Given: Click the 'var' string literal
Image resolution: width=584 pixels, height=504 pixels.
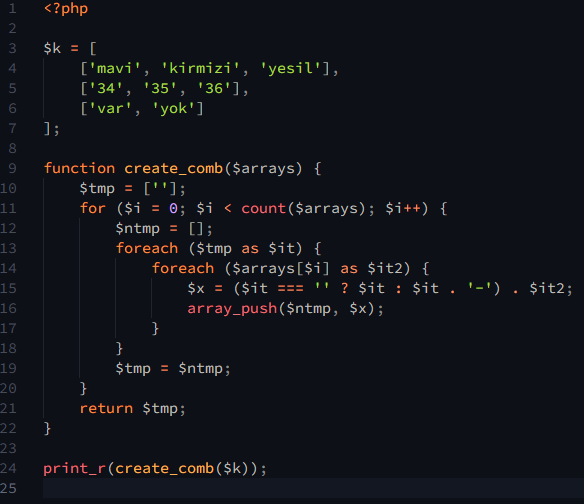Looking at the screenshot, I should coord(110,109).
